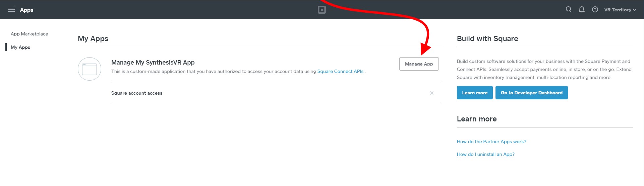Open the Square Connect APIs link

(x=340, y=71)
